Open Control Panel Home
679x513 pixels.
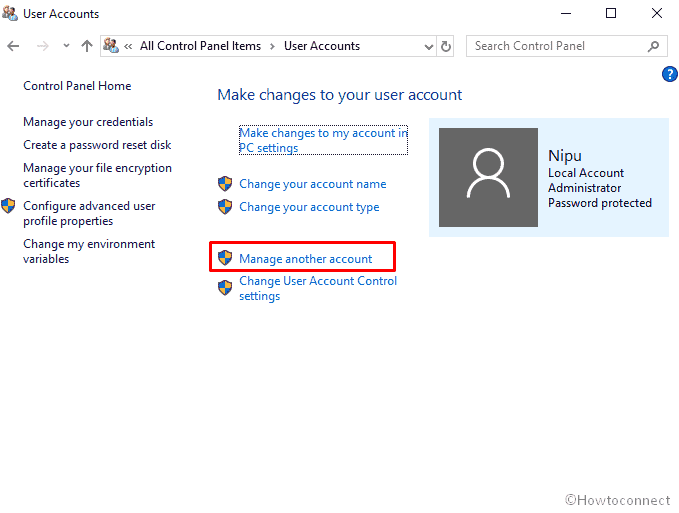coord(77,86)
